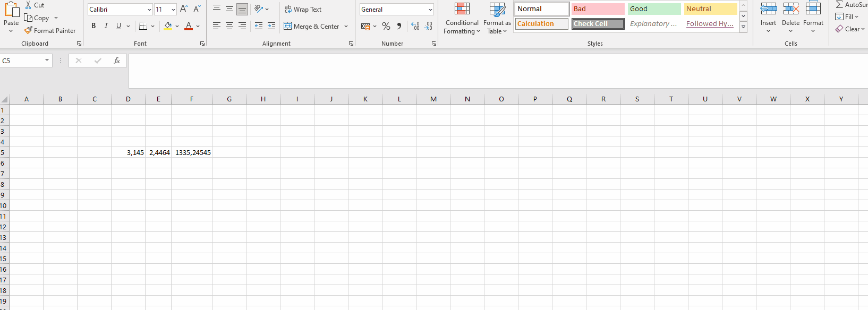Toggle bold formatting
The height and width of the screenshot is (310, 868).
[x=93, y=26]
